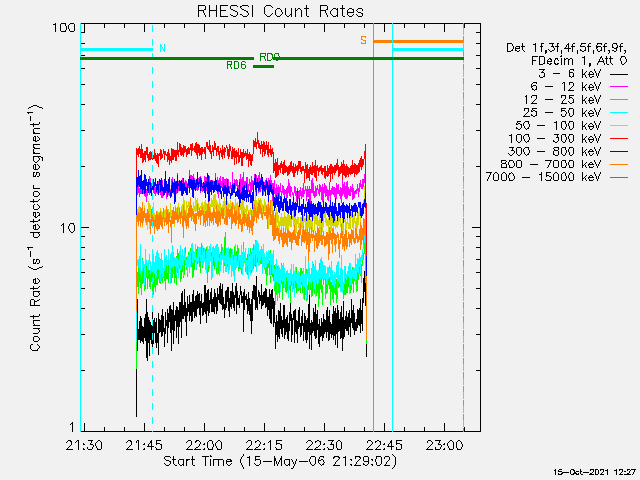The width and height of the screenshot is (640, 480).
Task: Select the '300 - 800 keV' legend label
Action: (554, 151)
